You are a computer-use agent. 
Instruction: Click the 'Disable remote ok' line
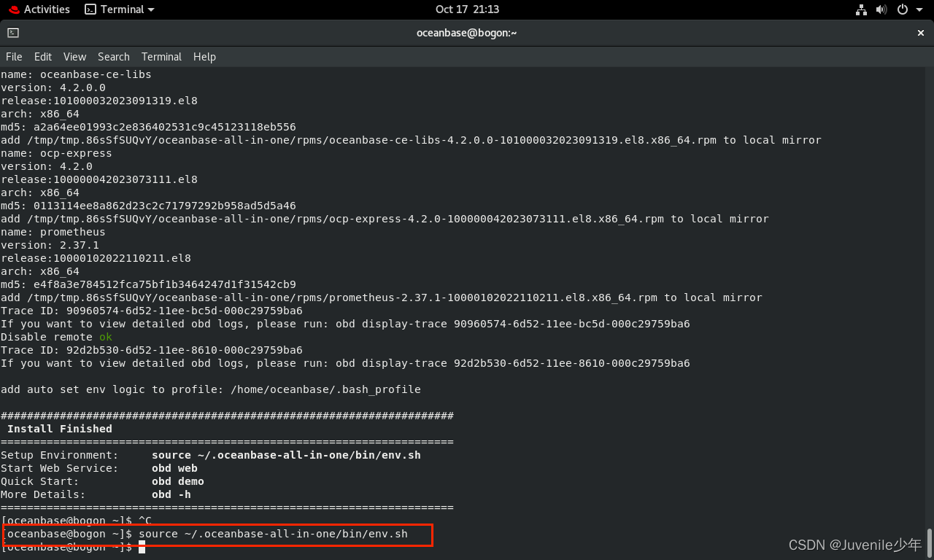coord(56,337)
